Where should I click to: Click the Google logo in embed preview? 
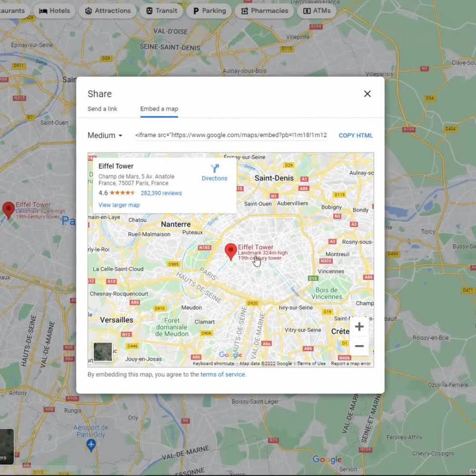pyautogui.click(x=230, y=355)
